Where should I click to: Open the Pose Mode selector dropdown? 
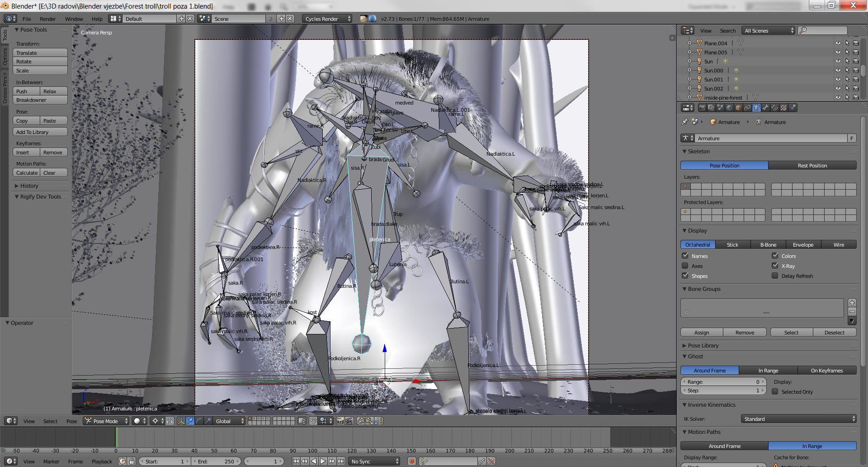click(106, 421)
